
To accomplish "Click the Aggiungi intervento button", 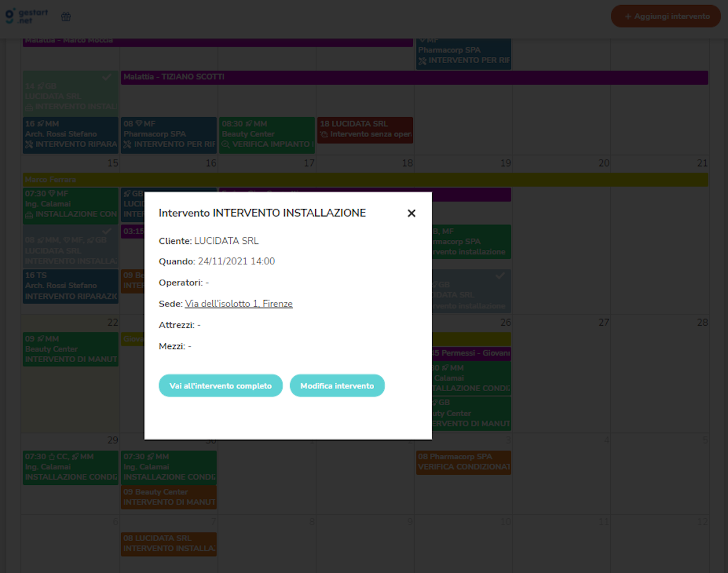I will pos(665,16).
